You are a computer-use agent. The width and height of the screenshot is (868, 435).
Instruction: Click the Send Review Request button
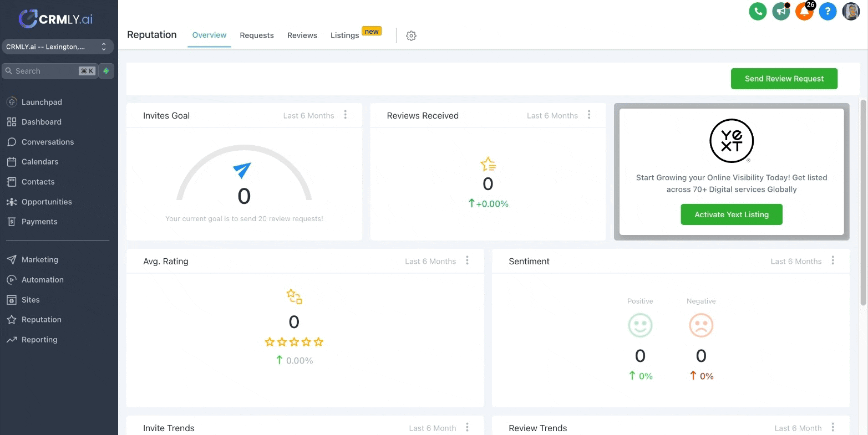tap(784, 79)
